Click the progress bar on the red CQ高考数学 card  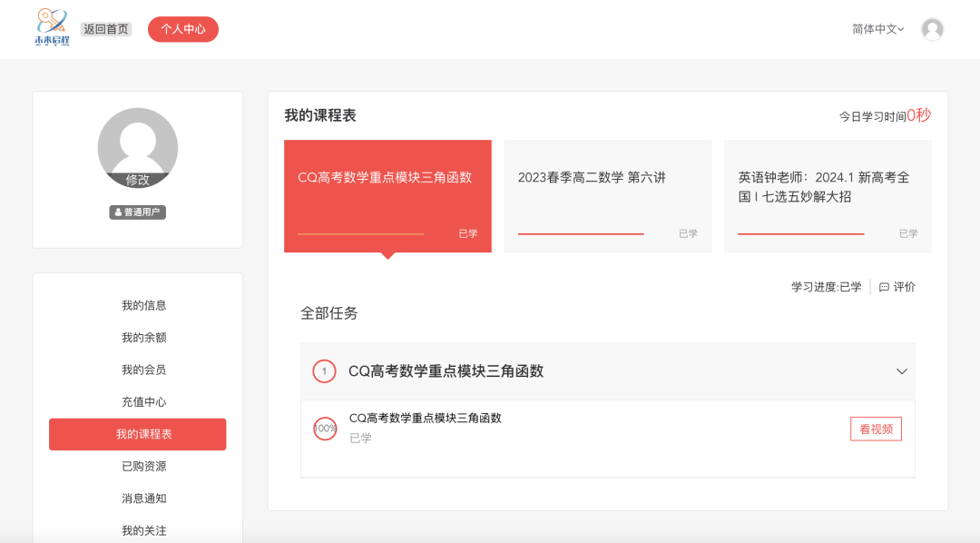pos(360,234)
